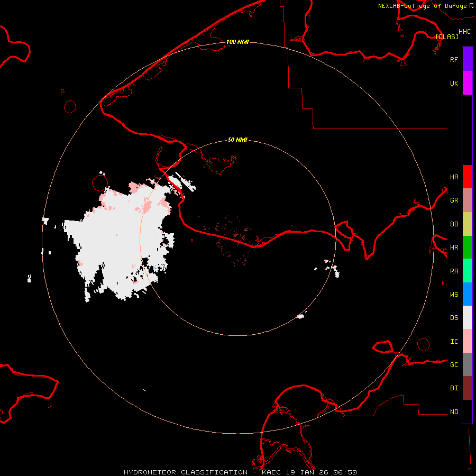Screen dimensions: 476x476
Task: Click the 'WS' legend label
Action: click(x=454, y=295)
